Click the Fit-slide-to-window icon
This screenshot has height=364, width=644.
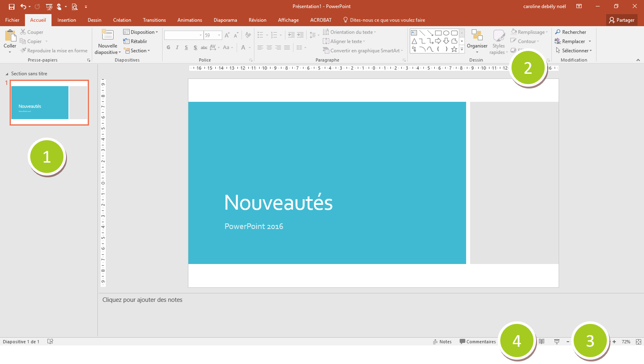[x=638, y=342]
